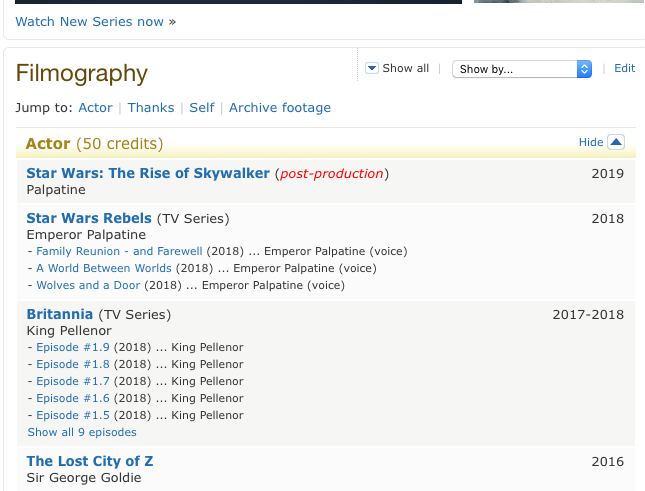Click the Filmography heading
The height and width of the screenshot is (491, 645).
click(x=81, y=74)
